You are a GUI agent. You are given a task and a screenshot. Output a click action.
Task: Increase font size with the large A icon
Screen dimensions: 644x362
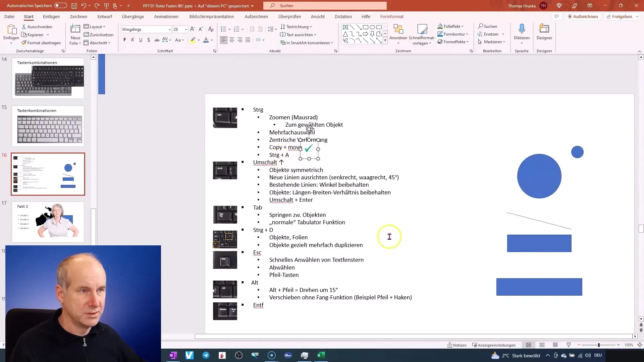coord(193,29)
